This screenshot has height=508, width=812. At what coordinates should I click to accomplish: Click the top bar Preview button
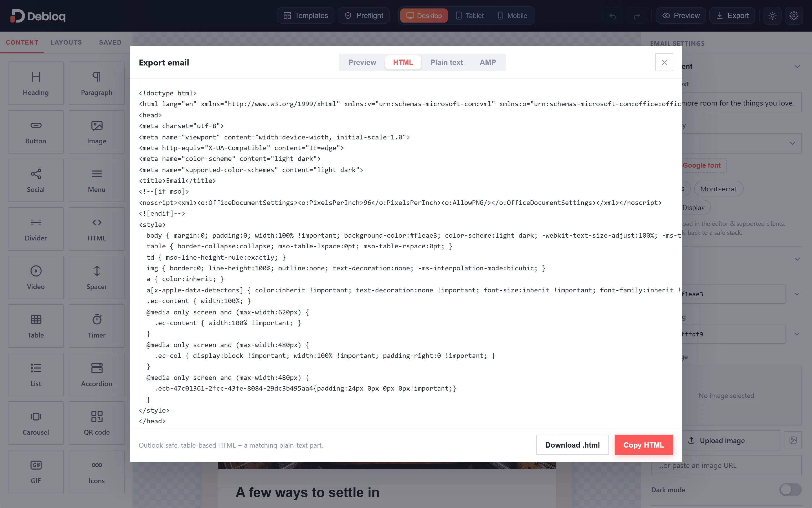pyautogui.click(x=681, y=16)
